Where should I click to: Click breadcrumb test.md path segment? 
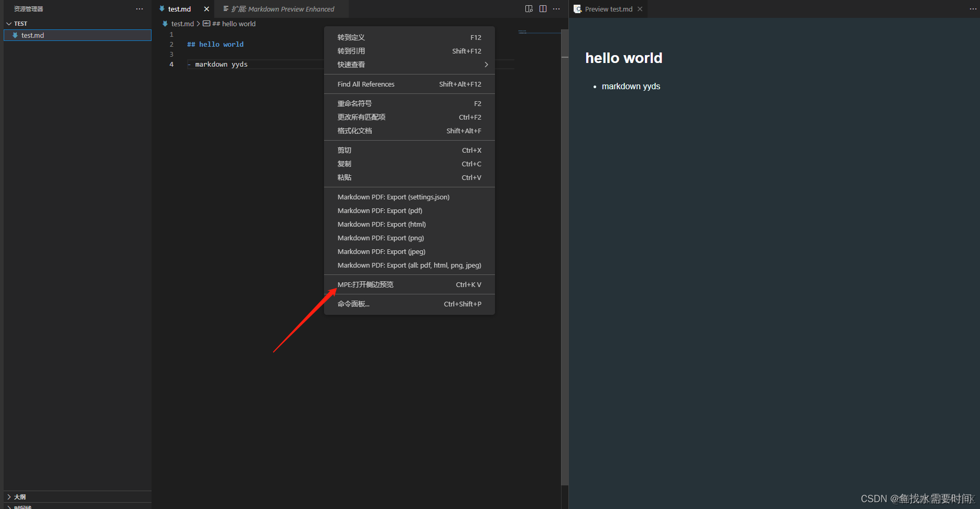[182, 24]
